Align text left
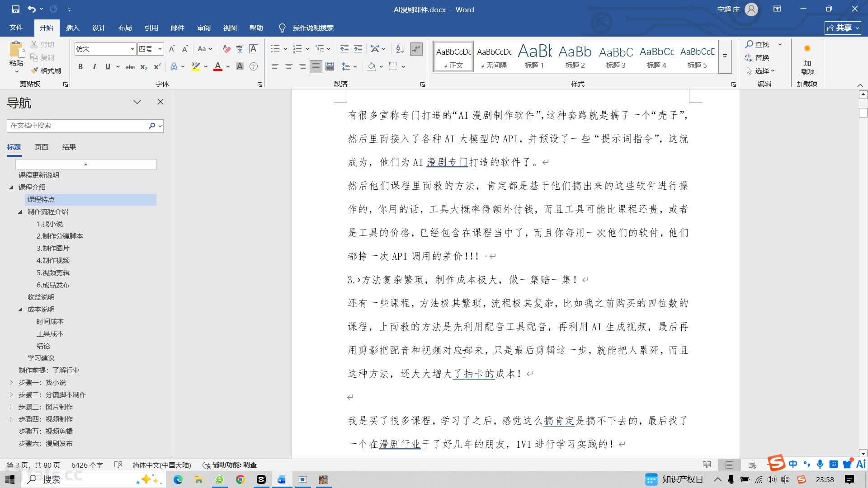Viewport: 868px width, 488px height. point(275,67)
